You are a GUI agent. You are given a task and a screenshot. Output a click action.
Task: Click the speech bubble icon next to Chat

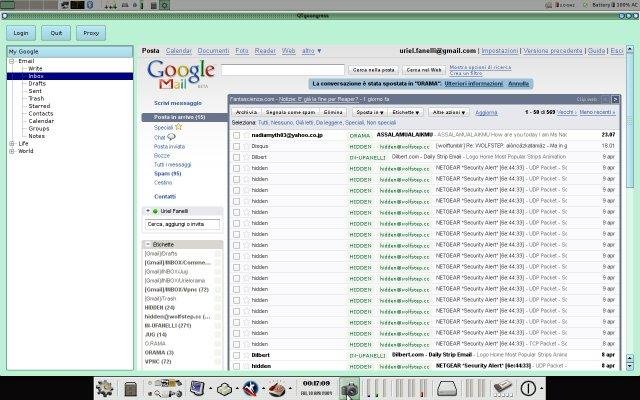171,137
